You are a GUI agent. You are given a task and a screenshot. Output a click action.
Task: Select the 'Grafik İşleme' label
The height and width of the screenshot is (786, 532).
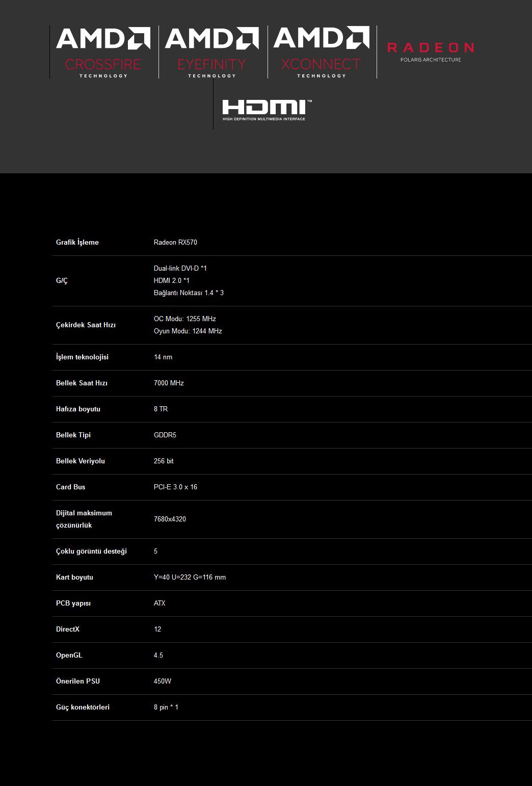77,242
